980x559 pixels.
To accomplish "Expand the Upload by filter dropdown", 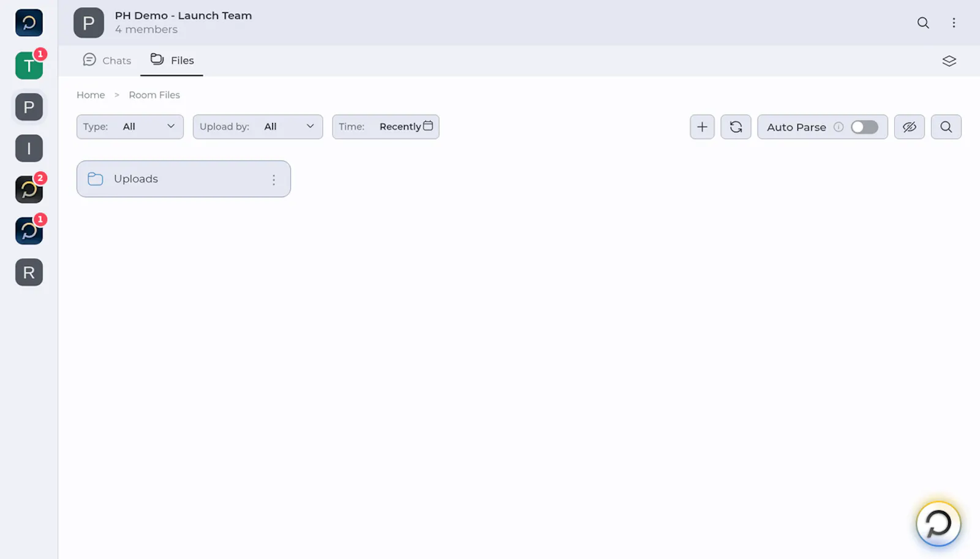I will 258,127.
